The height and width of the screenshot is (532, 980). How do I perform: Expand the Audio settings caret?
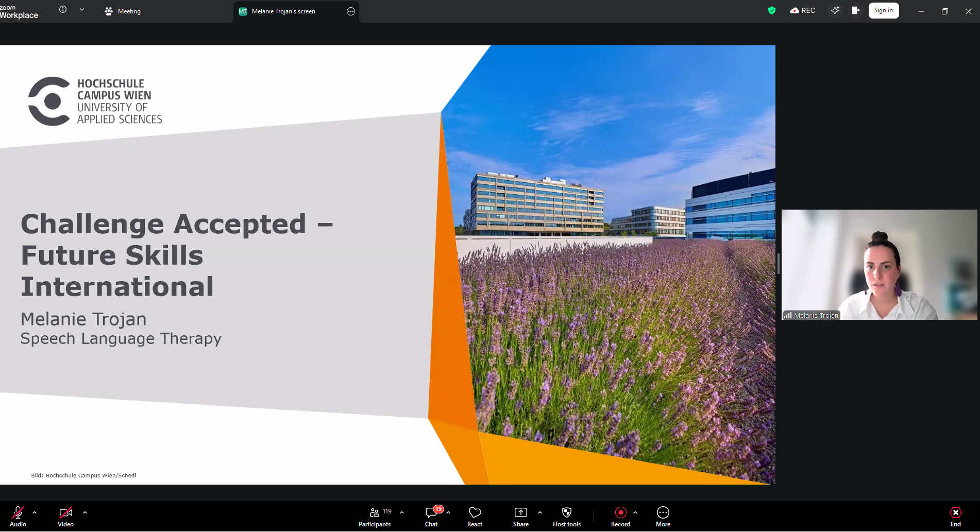pyautogui.click(x=35, y=512)
